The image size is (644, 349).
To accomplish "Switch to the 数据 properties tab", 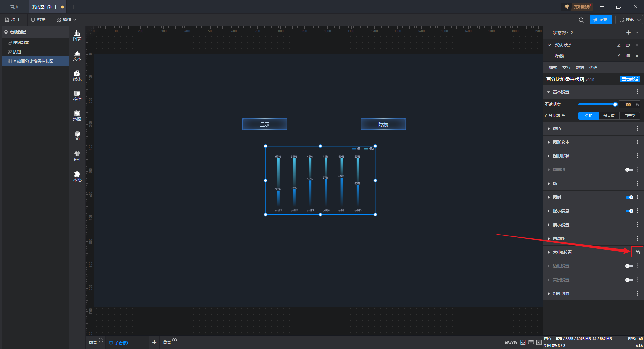I will [x=580, y=68].
